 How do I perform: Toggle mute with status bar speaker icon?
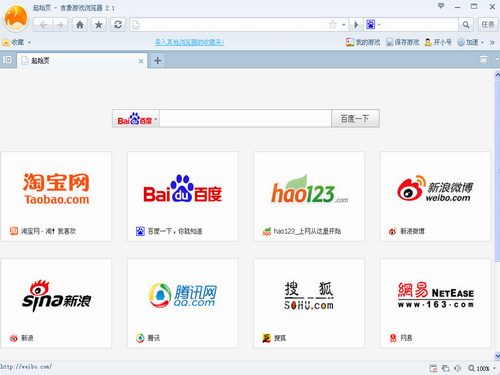[x=458, y=368]
